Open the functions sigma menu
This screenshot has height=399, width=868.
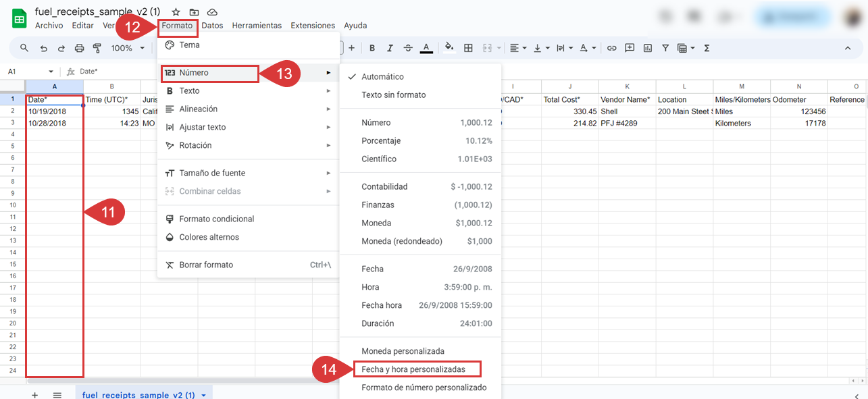[x=707, y=48]
